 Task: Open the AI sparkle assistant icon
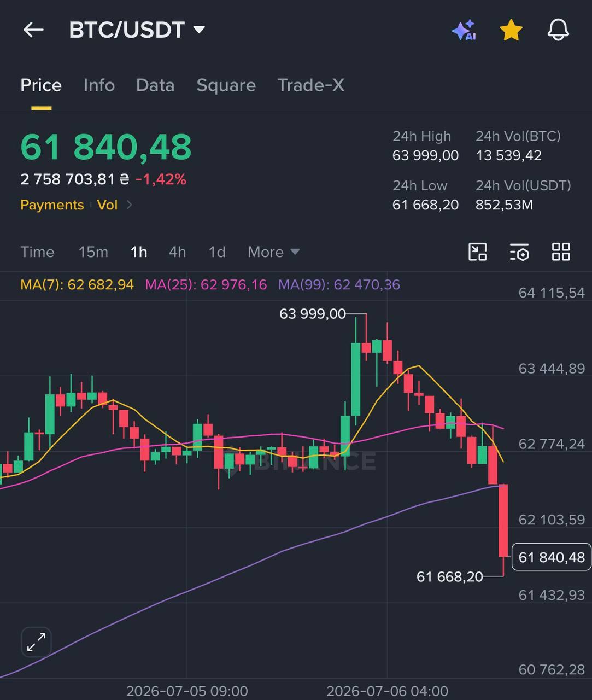tap(464, 30)
